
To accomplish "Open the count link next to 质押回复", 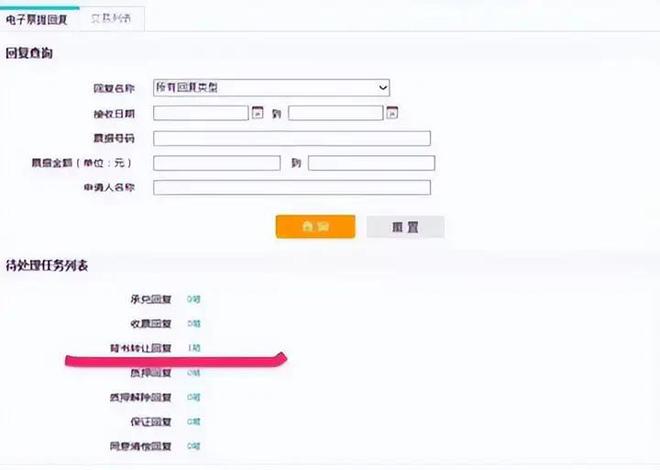I will click(194, 373).
